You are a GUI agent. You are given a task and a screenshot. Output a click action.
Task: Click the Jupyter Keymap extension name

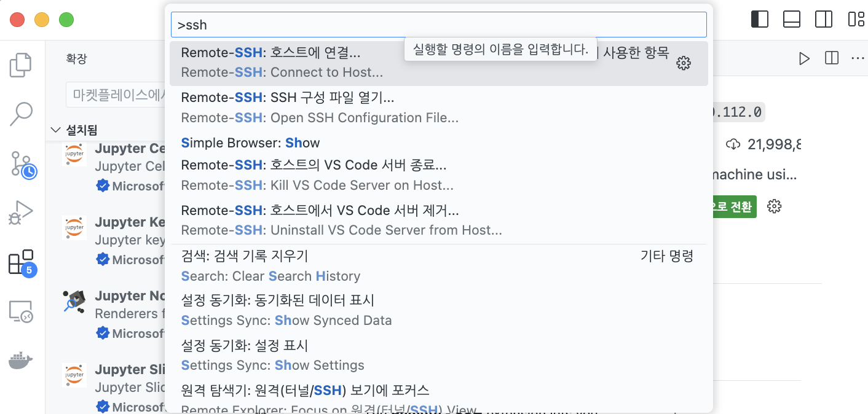pyautogui.click(x=130, y=222)
